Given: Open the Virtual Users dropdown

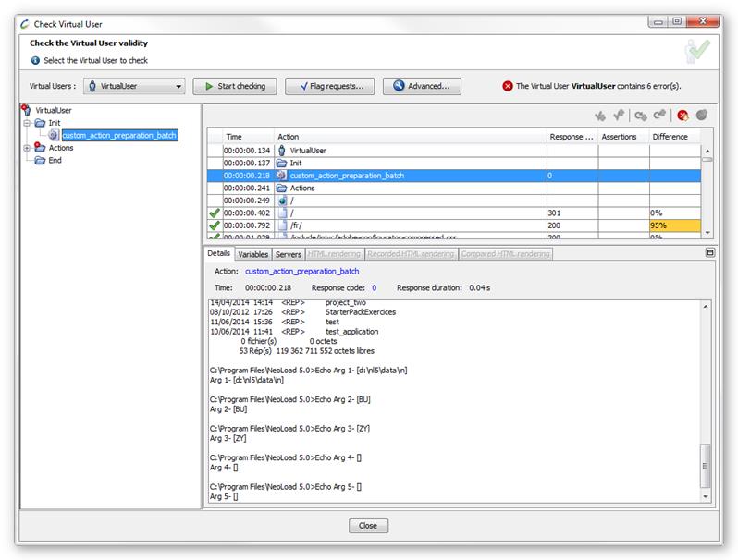Looking at the screenshot, I should tap(135, 86).
